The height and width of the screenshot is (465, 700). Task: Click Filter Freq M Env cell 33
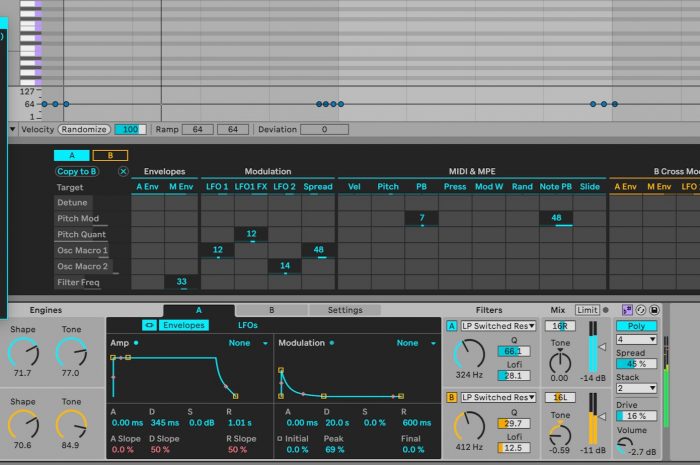click(181, 282)
